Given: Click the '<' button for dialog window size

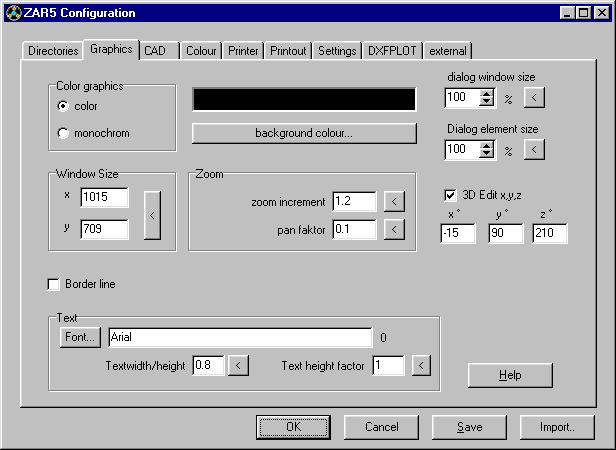Looking at the screenshot, I should coord(535,98).
